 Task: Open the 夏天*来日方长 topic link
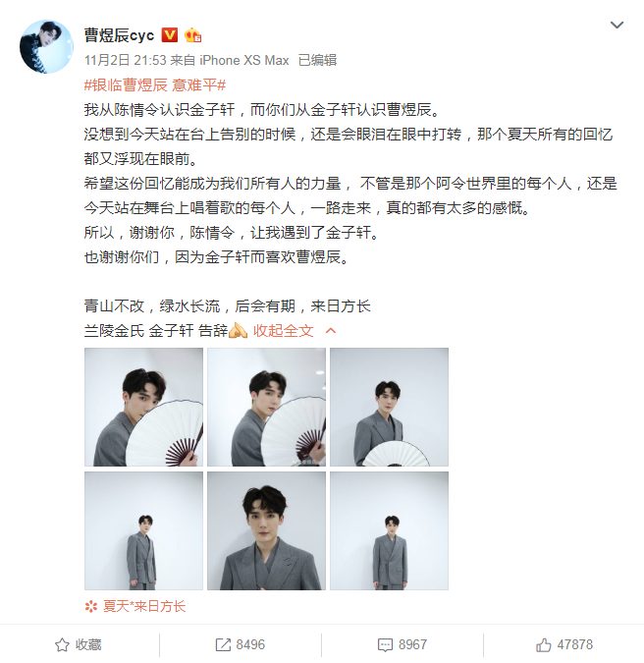(x=144, y=606)
